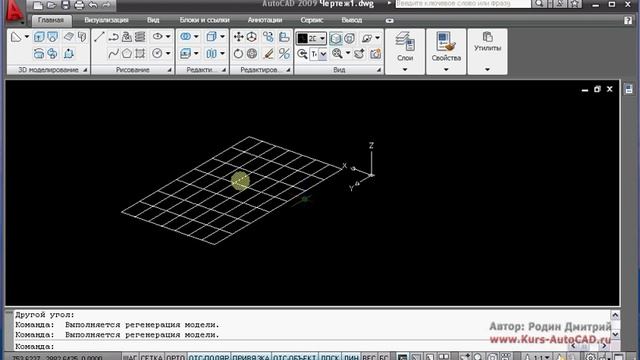Switch to the Вывод ribbon tab

pos(352,20)
